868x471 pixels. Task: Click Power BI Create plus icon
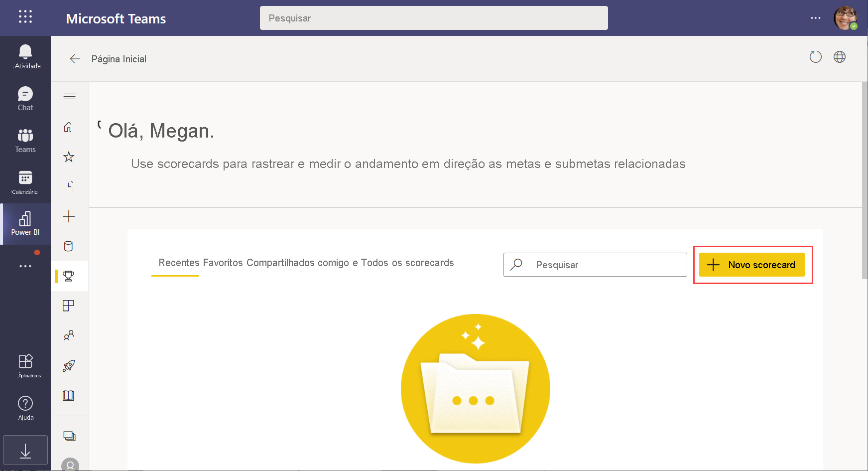pos(69,216)
